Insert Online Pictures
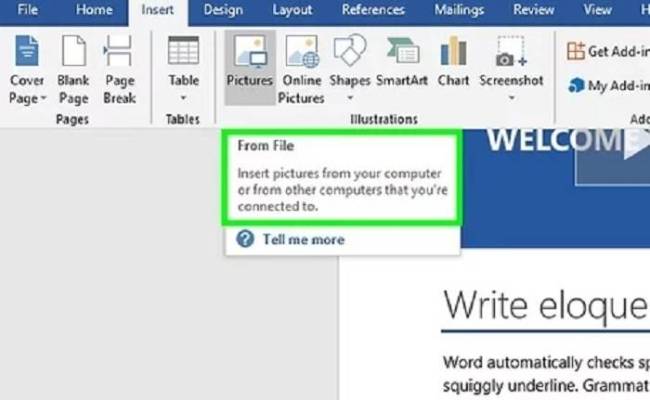The image size is (650, 400). pos(301,69)
